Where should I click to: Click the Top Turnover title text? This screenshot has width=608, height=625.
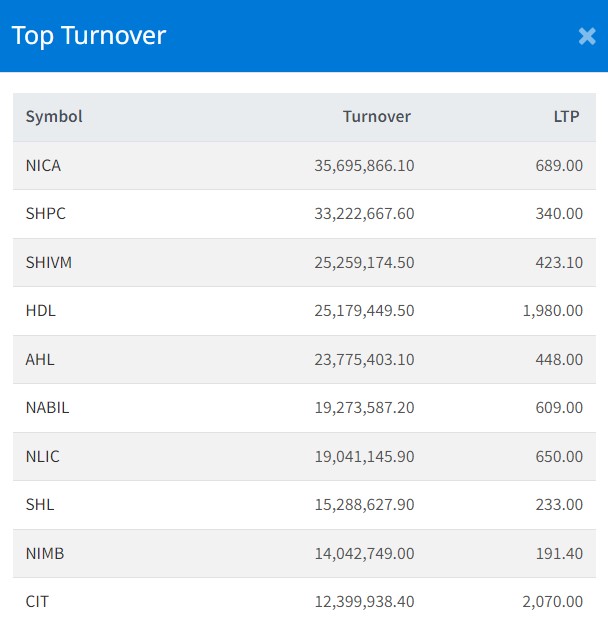[89, 36]
